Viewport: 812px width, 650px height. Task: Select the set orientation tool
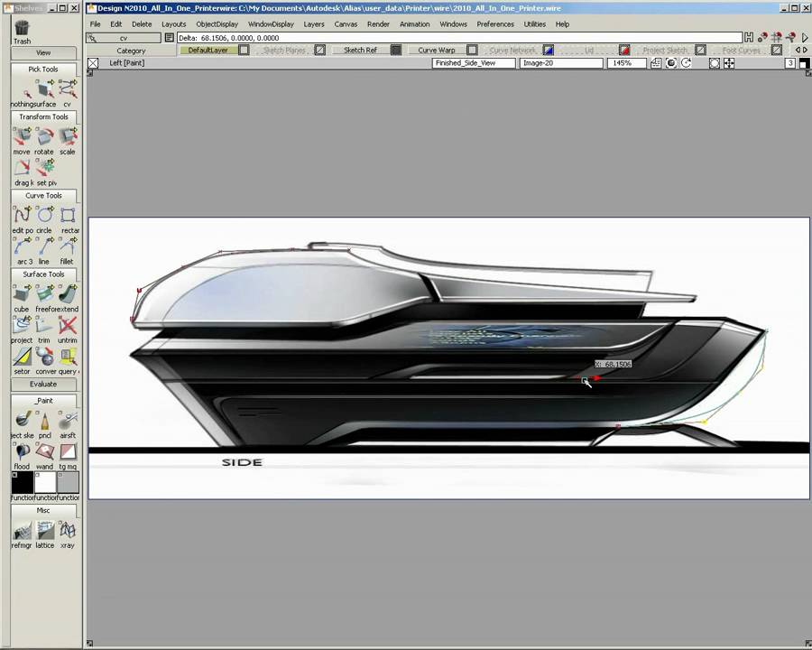click(22, 357)
